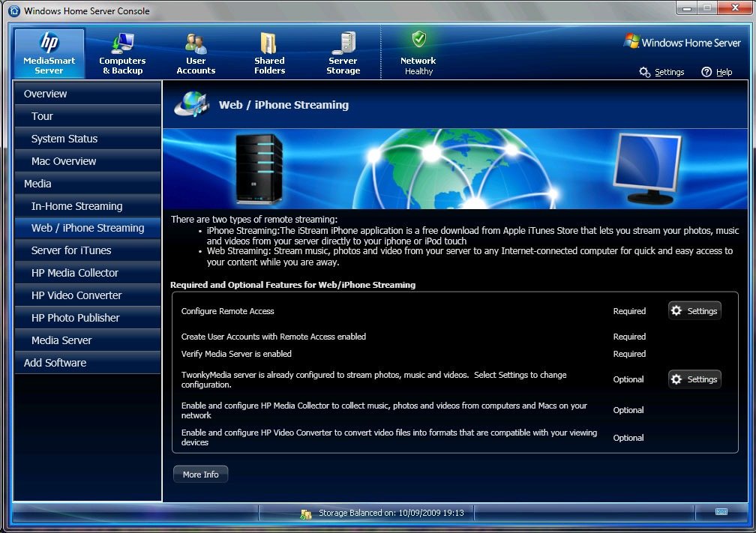756x533 pixels.
Task: Select System Status in the sidebar
Action: click(88, 139)
